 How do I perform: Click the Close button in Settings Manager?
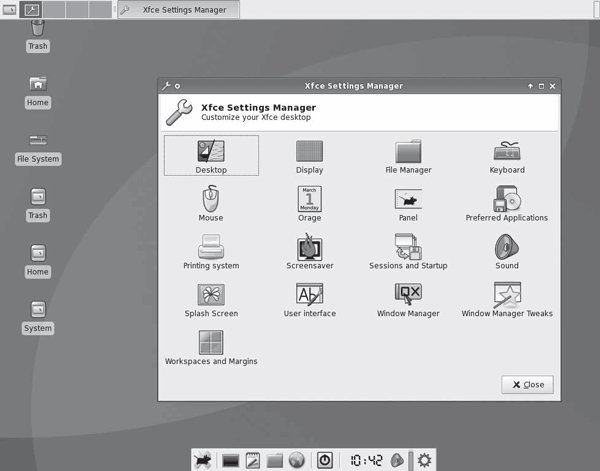[527, 384]
